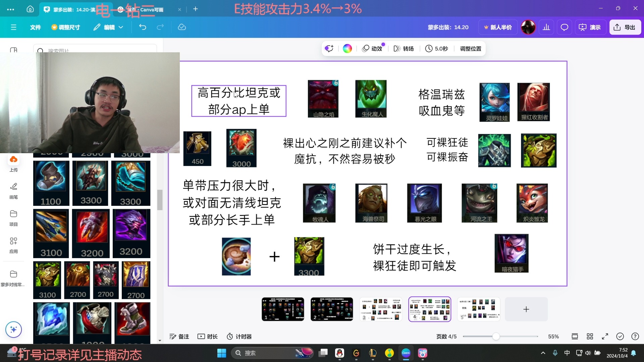Image resolution: width=644 pixels, height=362 pixels.
Task: Go to page 5 thumbnail
Action: [x=479, y=309]
